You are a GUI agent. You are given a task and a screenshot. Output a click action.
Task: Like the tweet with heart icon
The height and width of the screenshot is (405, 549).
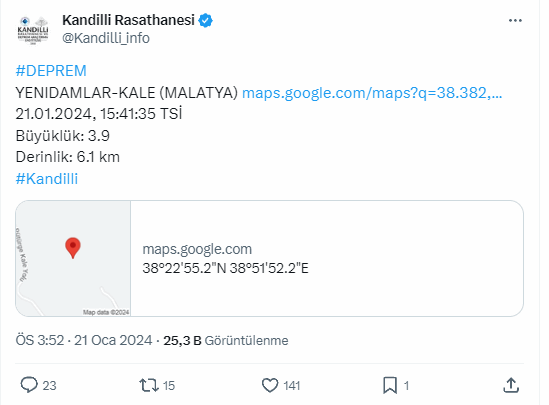[x=270, y=385]
